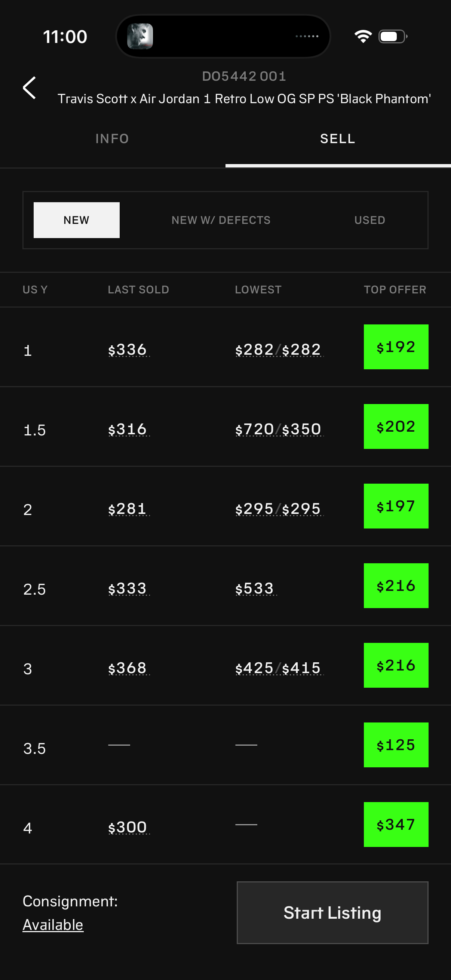Accept the $216 top offer for size 2.5

(396, 585)
